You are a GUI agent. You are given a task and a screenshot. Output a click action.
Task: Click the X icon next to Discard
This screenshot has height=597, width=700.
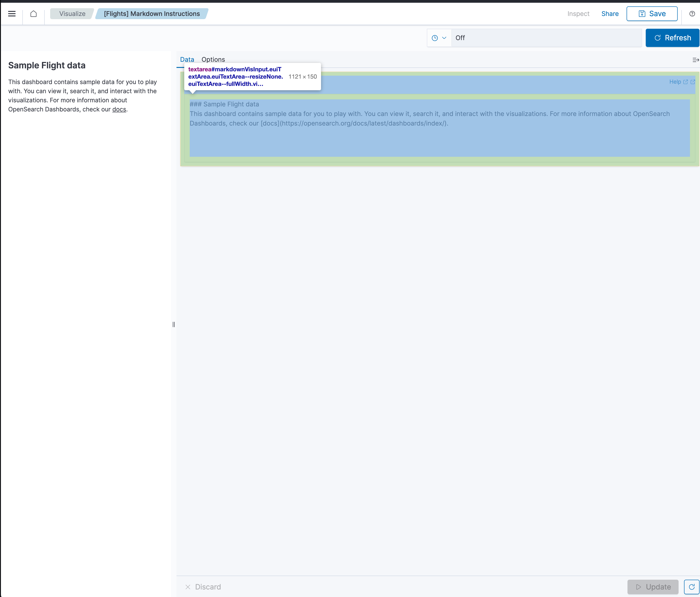(188, 587)
